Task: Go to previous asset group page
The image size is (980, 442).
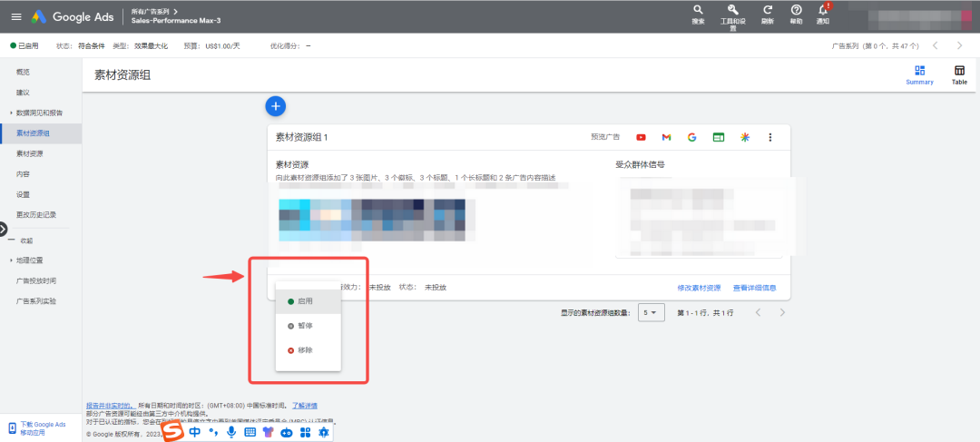Action: coord(758,312)
